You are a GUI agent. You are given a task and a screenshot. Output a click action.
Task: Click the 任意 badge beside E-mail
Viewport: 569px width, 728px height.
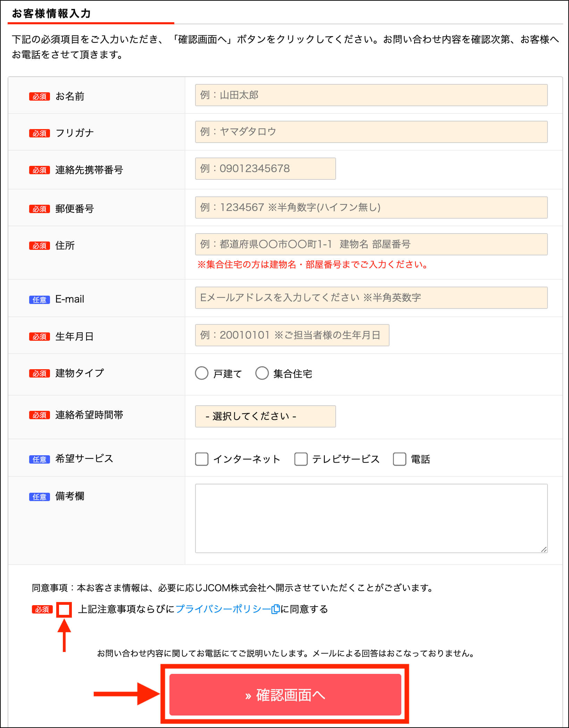click(40, 300)
